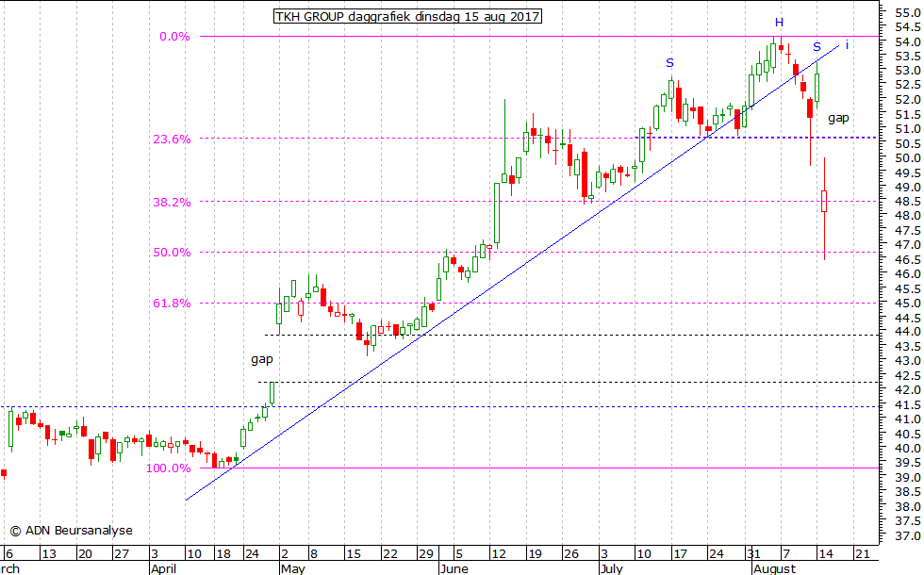Click the latest red candlestick after the gap down
This screenshot has width=924, height=575.
tap(824, 202)
